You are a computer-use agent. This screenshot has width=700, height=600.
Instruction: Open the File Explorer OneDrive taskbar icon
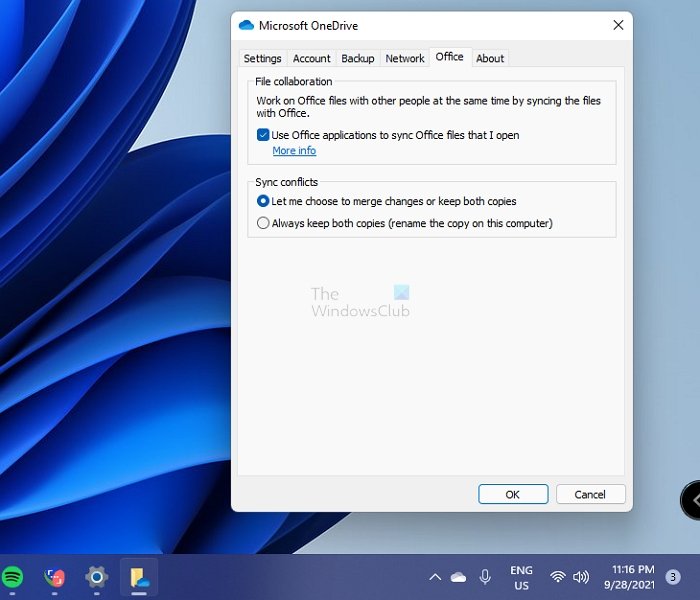tap(138, 577)
